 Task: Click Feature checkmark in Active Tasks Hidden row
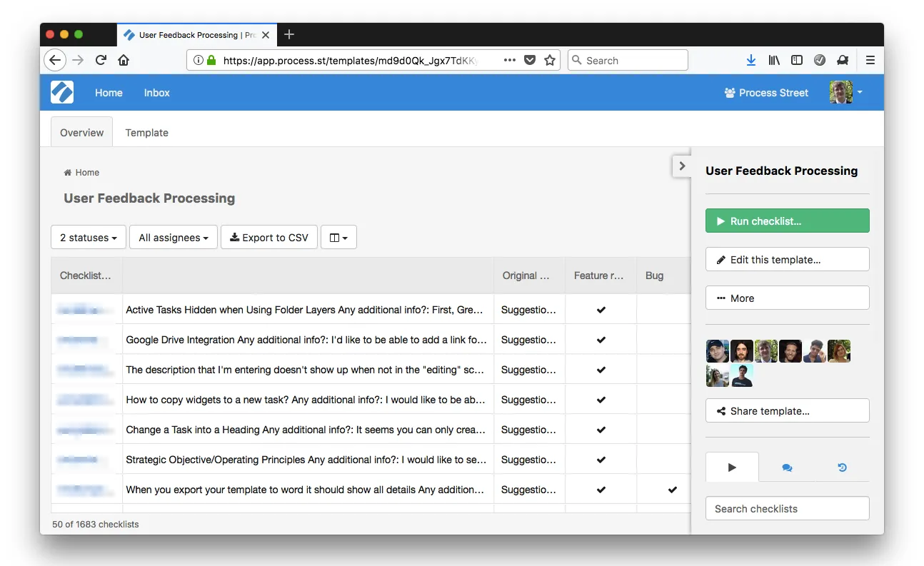[601, 310]
